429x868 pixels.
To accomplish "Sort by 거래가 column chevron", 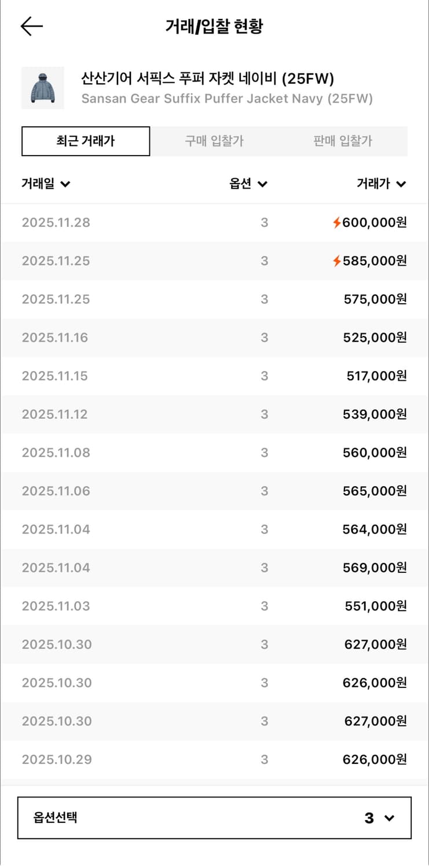I will 401,185.
